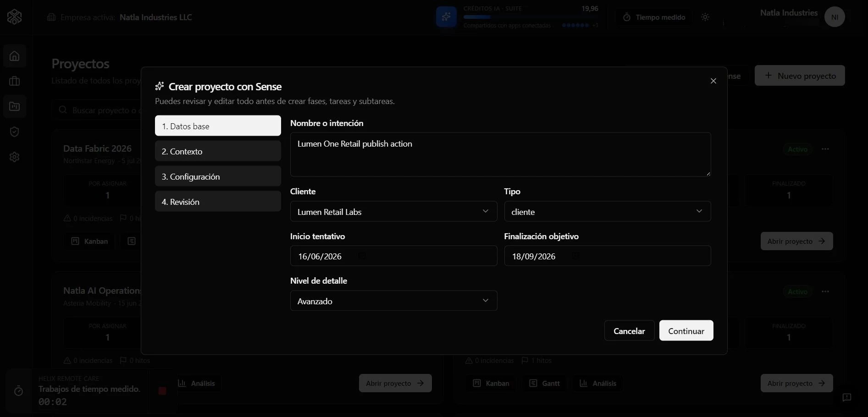Click the app logo icon in sidebar
Screen dimensions: 868x417
point(14,17)
